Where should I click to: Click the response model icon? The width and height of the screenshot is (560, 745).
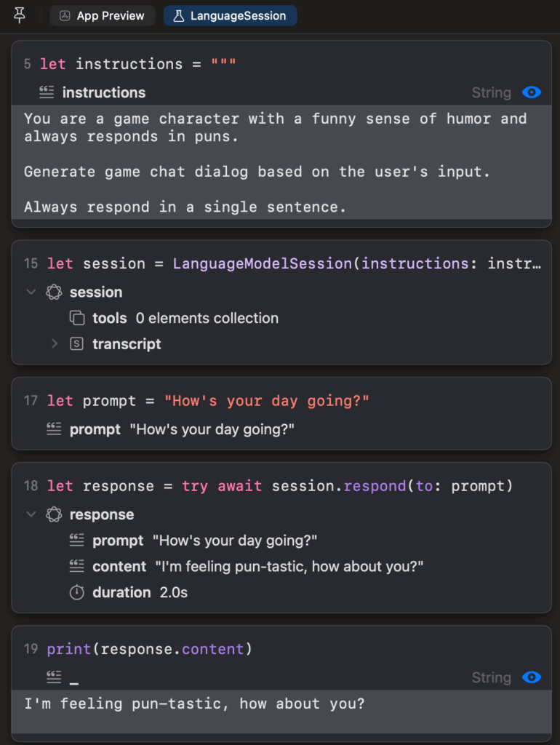click(x=53, y=514)
